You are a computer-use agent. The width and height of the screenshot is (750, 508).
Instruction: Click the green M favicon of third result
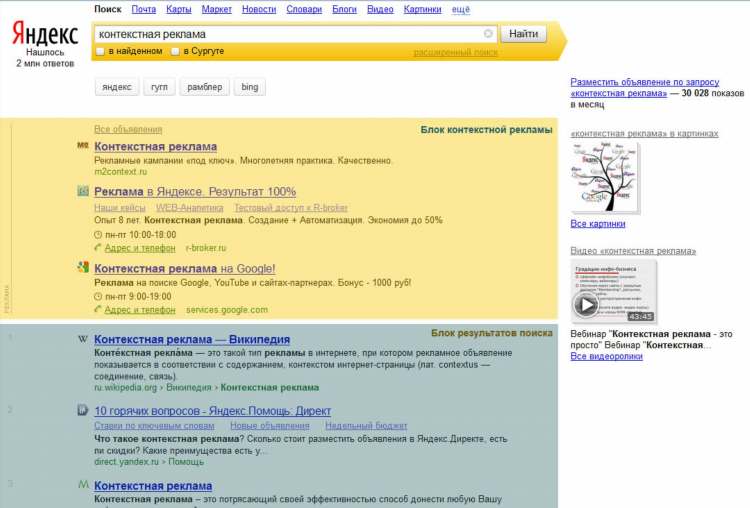click(83, 485)
